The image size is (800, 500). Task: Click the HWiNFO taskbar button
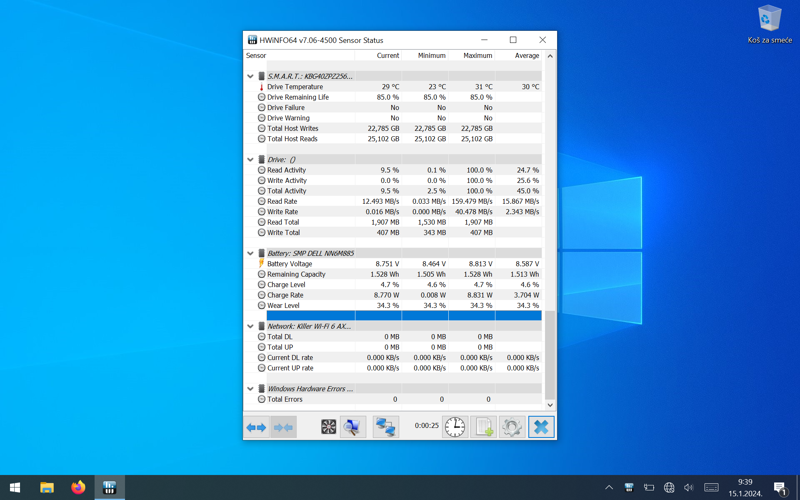[109, 488]
